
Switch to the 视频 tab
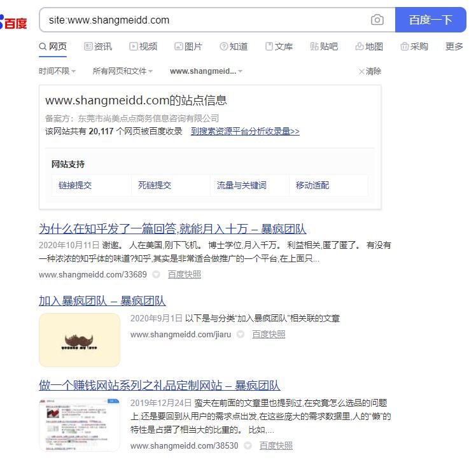point(143,46)
